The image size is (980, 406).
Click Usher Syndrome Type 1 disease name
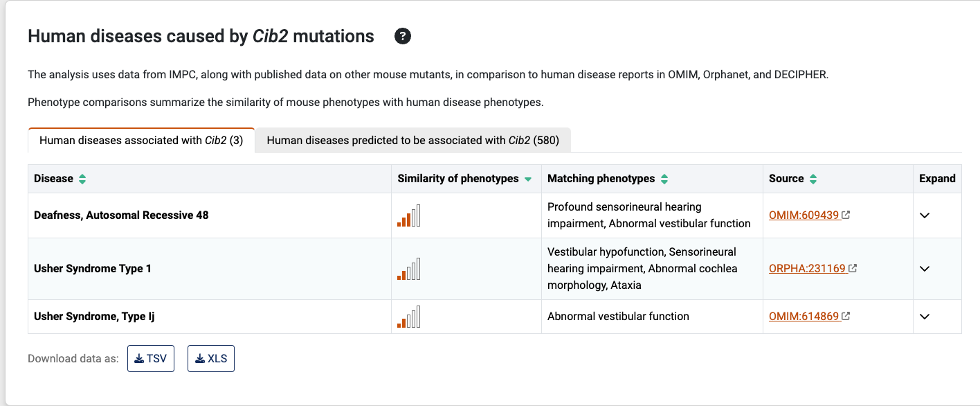pos(93,269)
